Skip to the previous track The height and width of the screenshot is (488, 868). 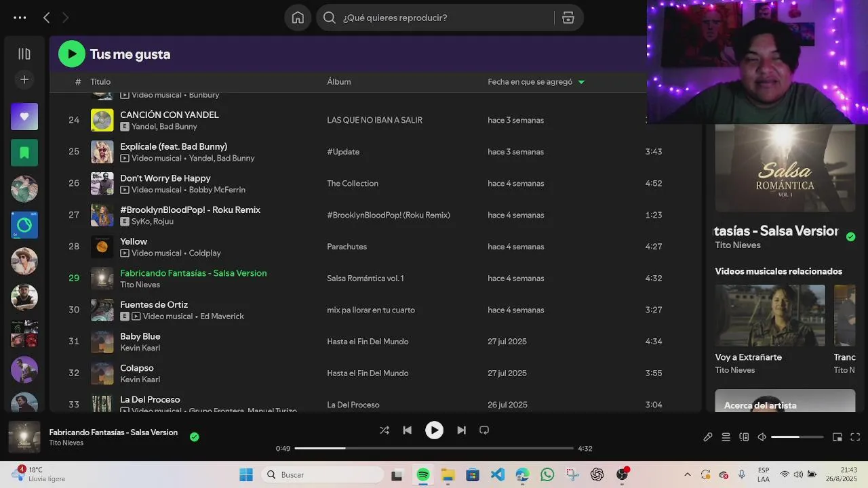click(407, 430)
